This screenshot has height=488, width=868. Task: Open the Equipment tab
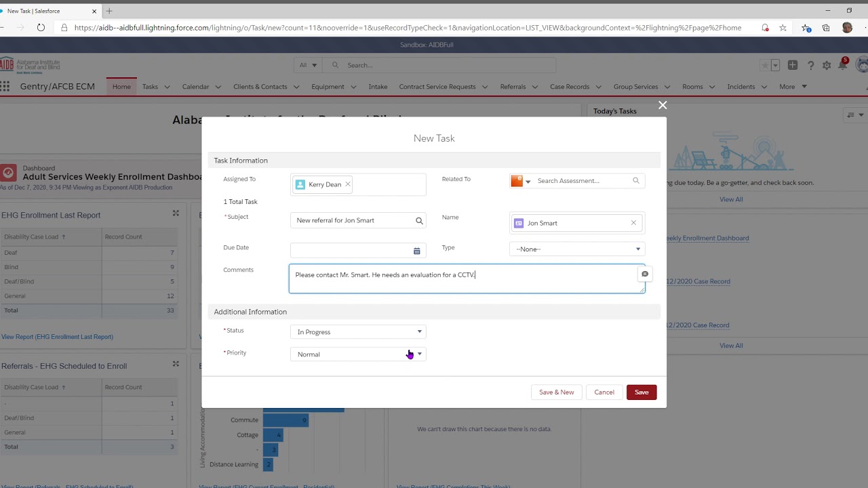(x=328, y=87)
